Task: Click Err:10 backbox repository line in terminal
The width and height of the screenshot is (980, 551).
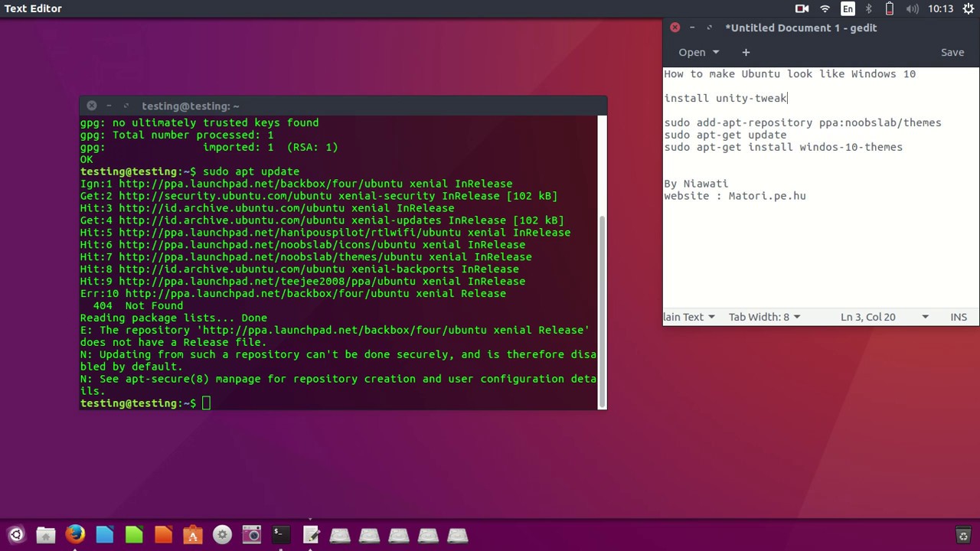Action: click(x=292, y=293)
